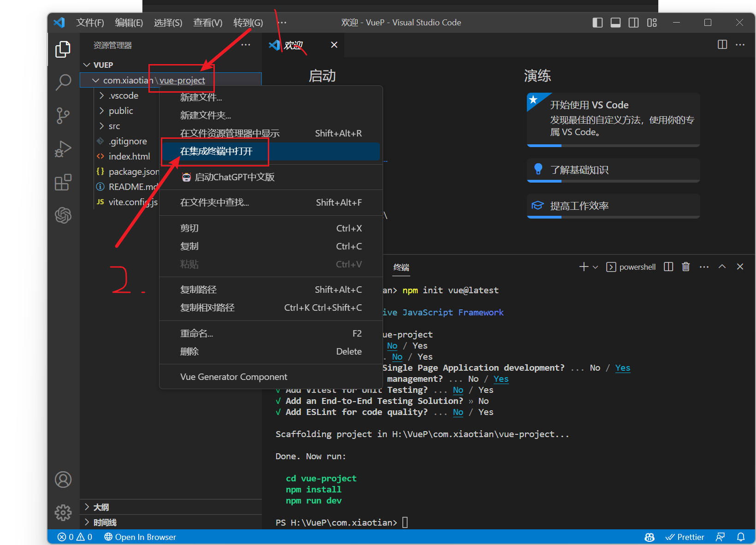Screen dimensions: 756x545
Task: Split the terminal panel
Action: point(668,267)
